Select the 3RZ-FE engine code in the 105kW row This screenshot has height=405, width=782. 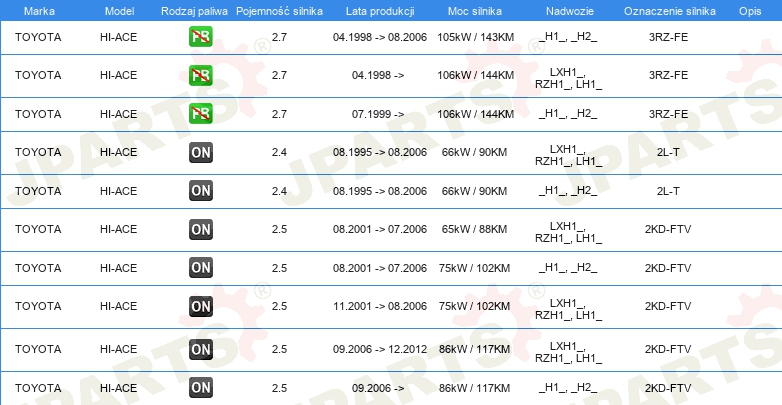(668, 37)
